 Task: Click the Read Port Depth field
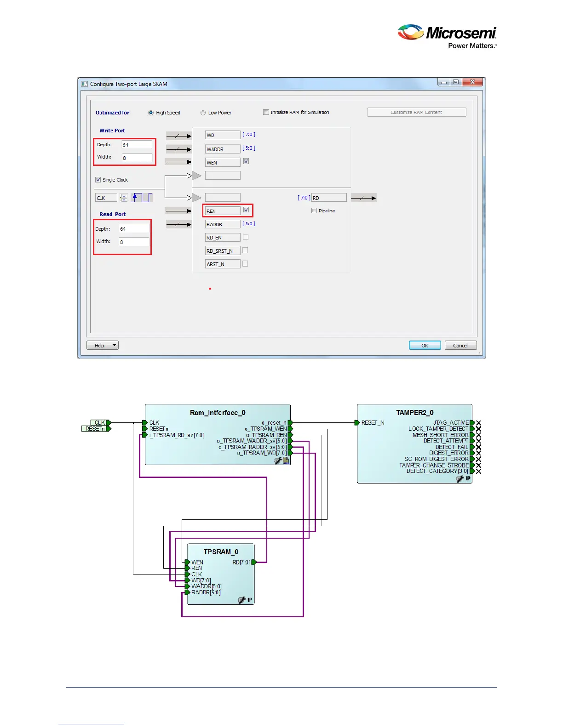tap(134, 228)
